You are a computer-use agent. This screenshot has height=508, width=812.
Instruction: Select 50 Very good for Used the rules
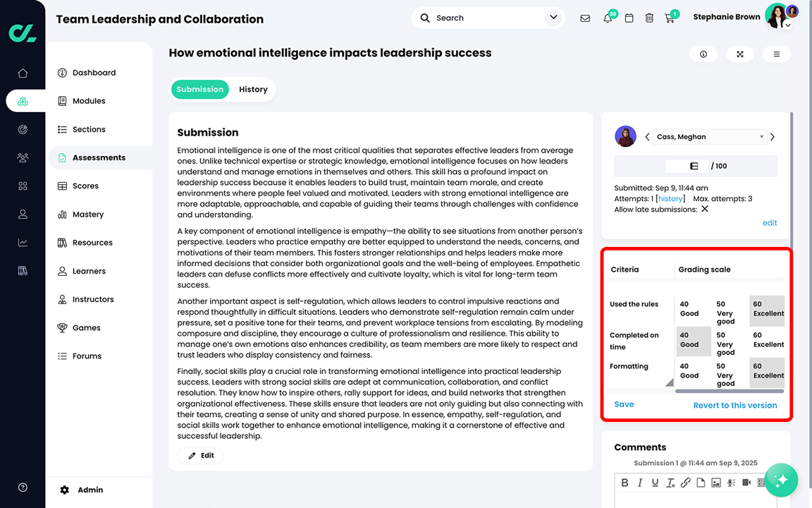tap(730, 312)
